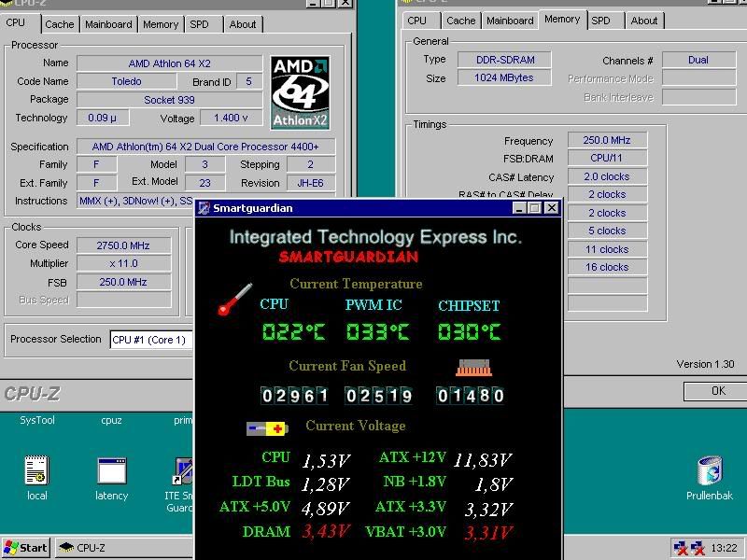The image size is (747, 560).
Task: Close the Smartguardian window
Action: [x=551, y=208]
